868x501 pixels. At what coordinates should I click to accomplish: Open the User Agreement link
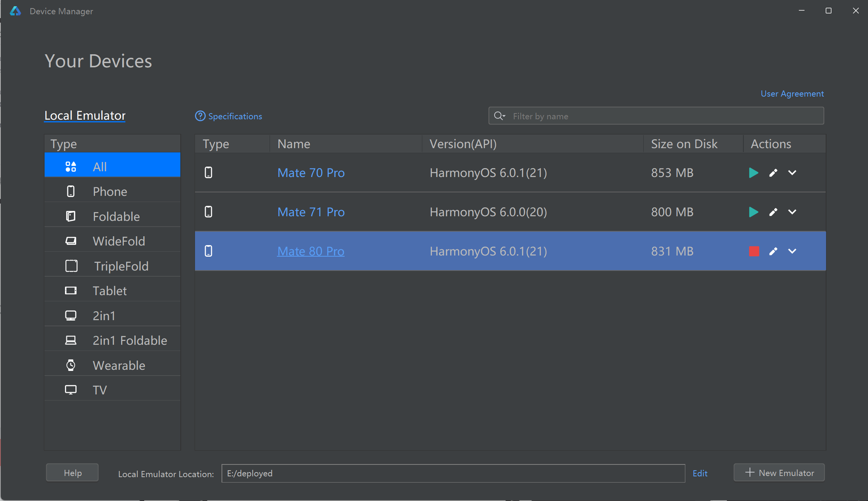pyautogui.click(x=792, y=94)
